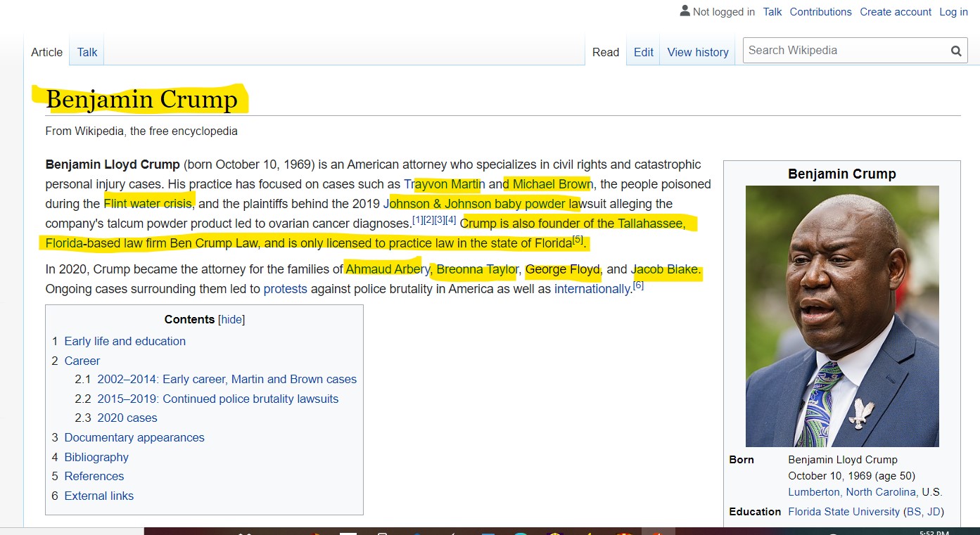Screen dimensions: 980x535
Task: Go to Bibliography section
Action: (x=96, y=457)
